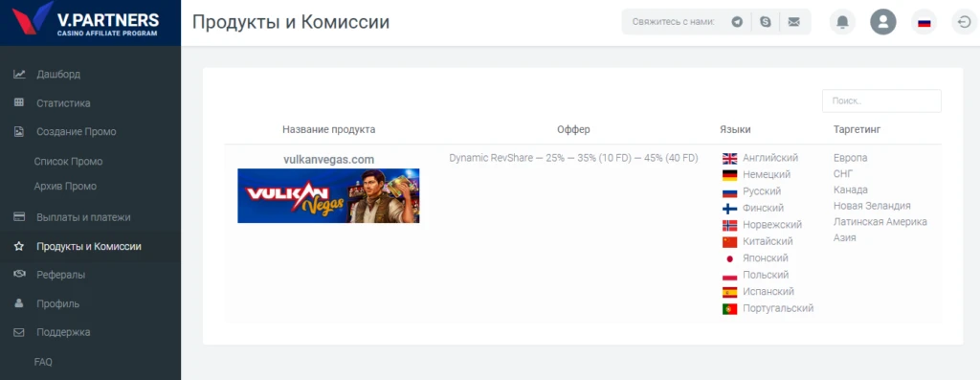Click the Русский language entry
Image resolution: width=980 pixels, height=380 pixels.
pyautogui.click(x=762, y=191)
